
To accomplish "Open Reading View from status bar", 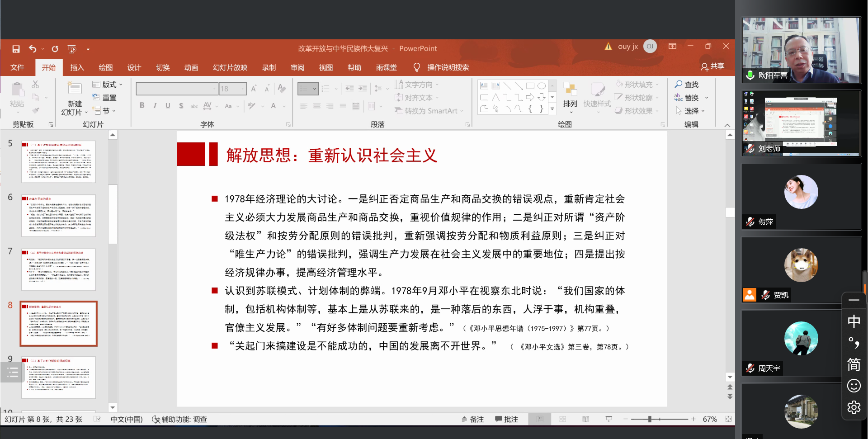I will coord(586,419).
